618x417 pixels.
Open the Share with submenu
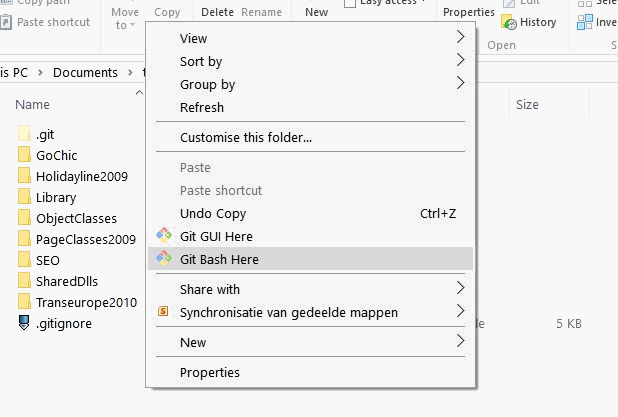tap(460, 289)
